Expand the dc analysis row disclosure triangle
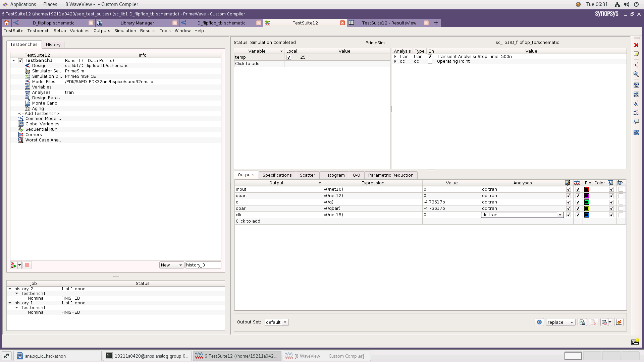This screenshot has width=644, height=362. 395,61
